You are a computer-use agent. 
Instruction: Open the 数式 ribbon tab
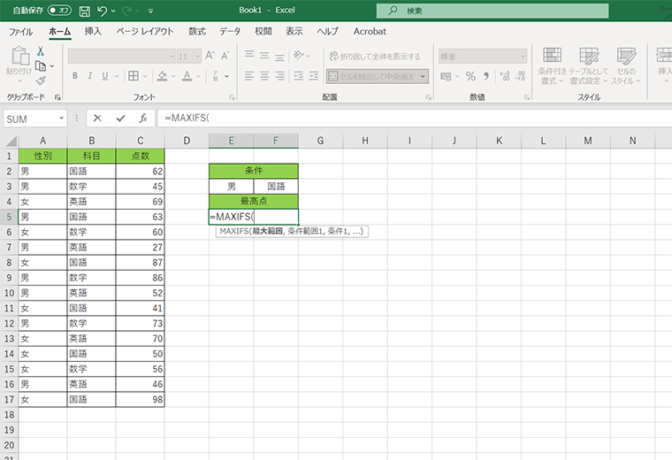[x=197, y=31]
